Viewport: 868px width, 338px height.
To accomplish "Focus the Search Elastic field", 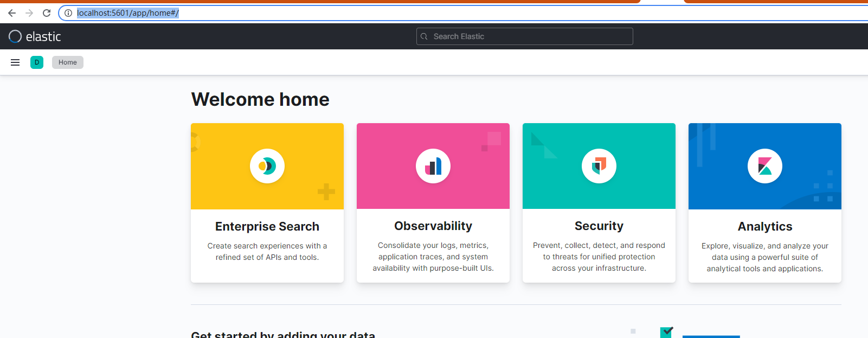I will coord(524,36).
